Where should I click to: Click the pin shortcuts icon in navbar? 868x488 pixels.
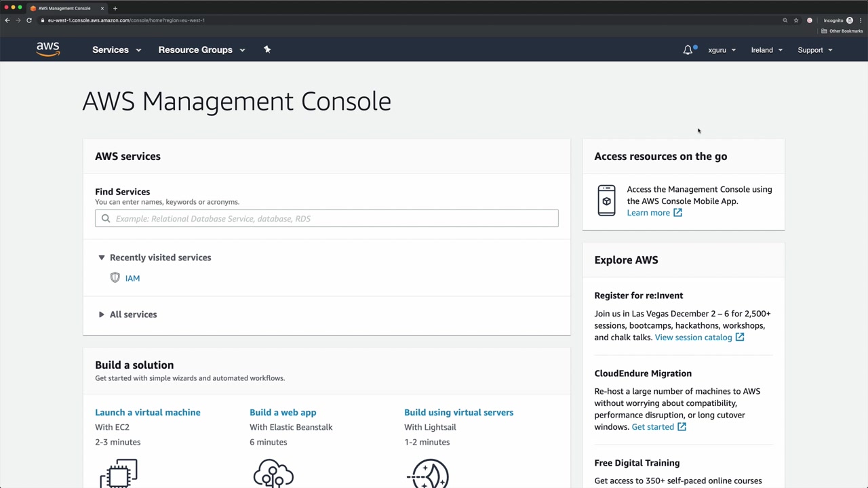coord(267,49)
